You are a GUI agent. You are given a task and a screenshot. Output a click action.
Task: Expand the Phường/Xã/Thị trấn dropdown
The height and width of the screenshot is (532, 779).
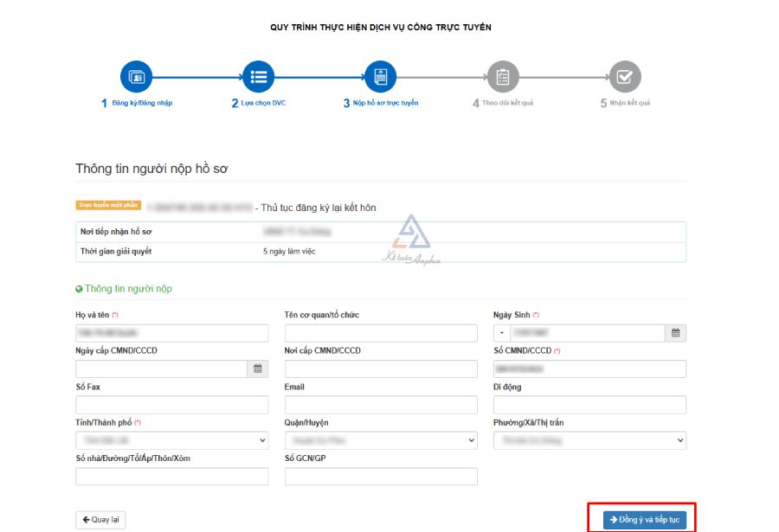[589, 441]
